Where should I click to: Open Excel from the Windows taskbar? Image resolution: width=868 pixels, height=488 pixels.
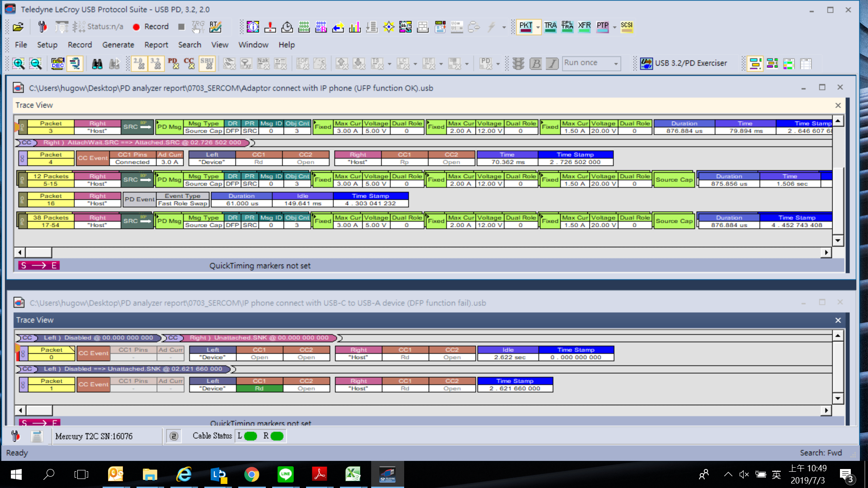[x=353, y=474]
